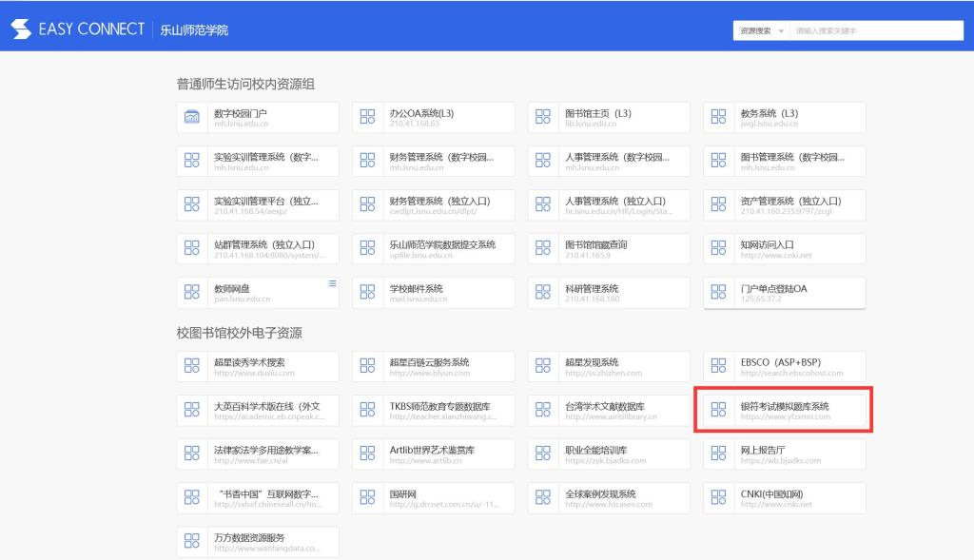Open the EBSCO (ASP+BSP) link
Viewport: 974px width, 560px height.
click(785, 366)
